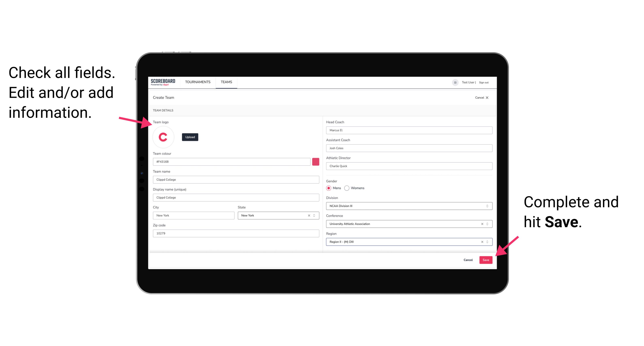
Task: Click the Test User account icon
Action: point(454,82)
